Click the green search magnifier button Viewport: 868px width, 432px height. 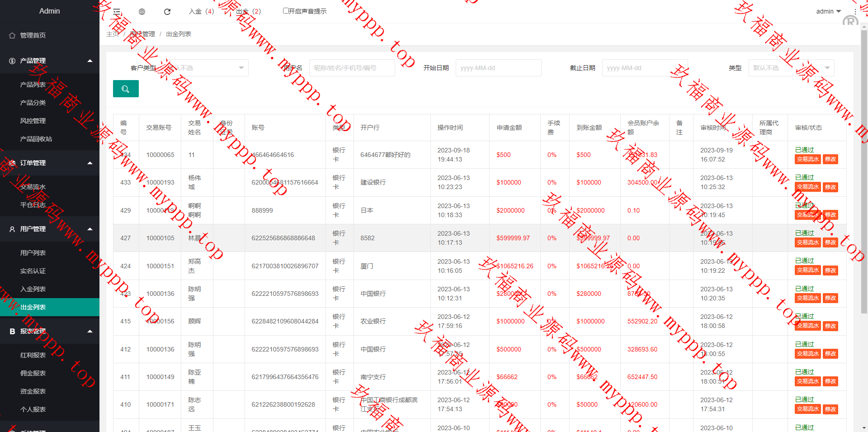tap(126, 89)
